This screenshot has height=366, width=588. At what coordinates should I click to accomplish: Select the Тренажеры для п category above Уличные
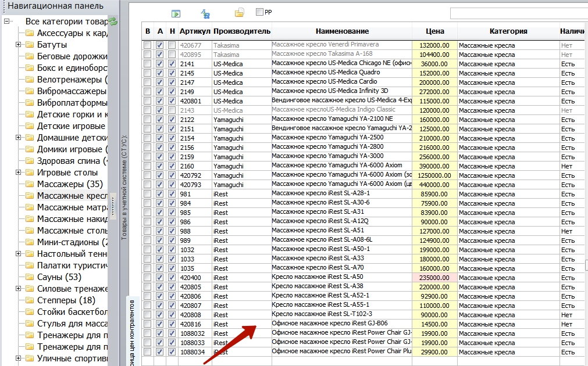tap(72, 346)
